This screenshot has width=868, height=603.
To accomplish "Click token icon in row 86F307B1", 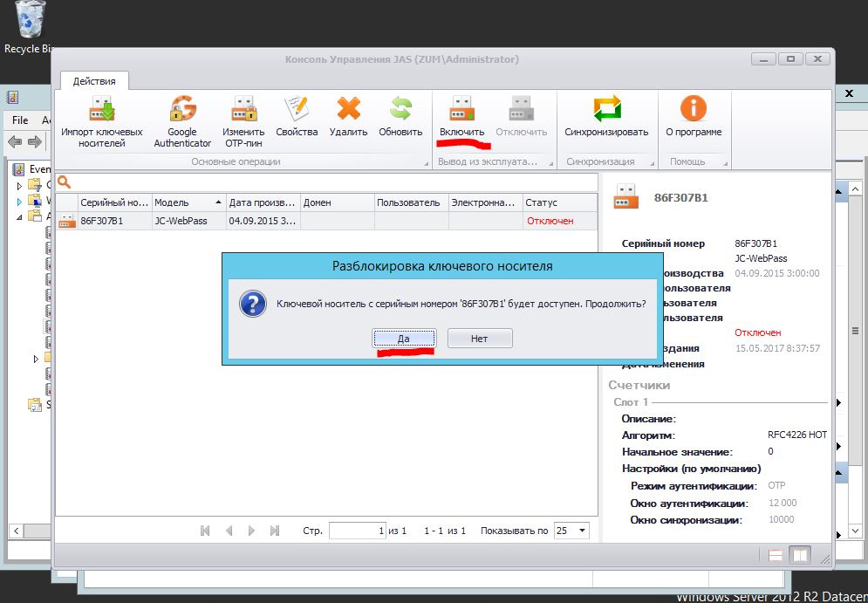I will [x=67, y=221].
